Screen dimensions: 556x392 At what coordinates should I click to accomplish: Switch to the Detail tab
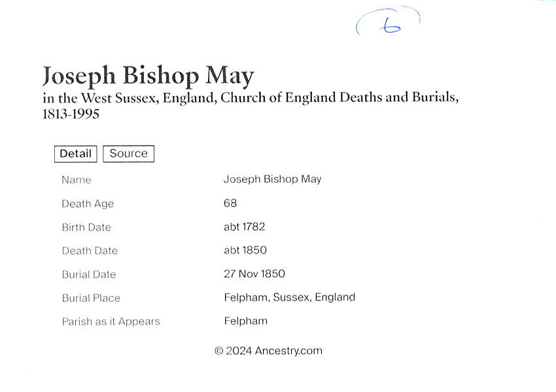click(x=75, y=154)
